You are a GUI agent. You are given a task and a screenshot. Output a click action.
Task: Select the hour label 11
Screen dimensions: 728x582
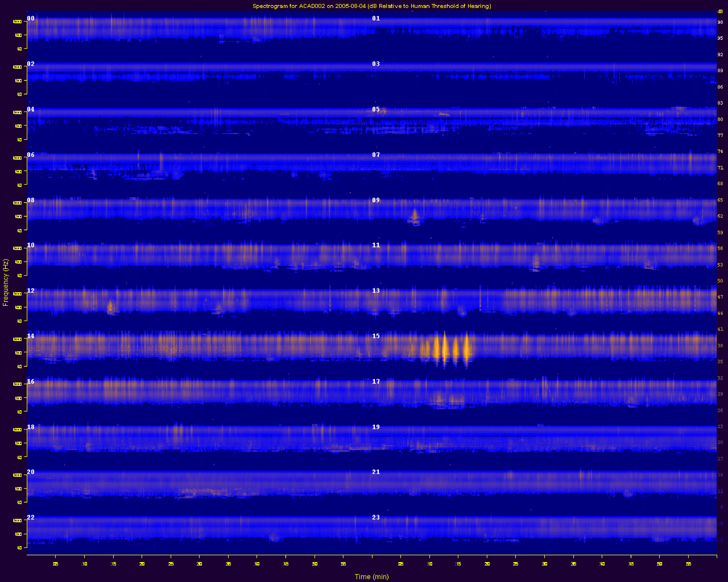376,245
